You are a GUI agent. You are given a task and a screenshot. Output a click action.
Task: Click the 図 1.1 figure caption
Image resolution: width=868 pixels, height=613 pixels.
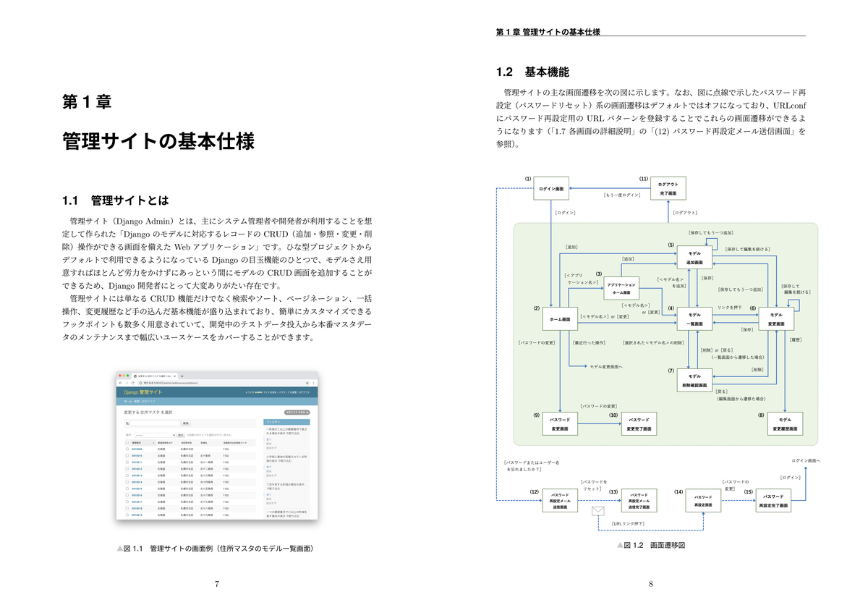tap(215, 549)
